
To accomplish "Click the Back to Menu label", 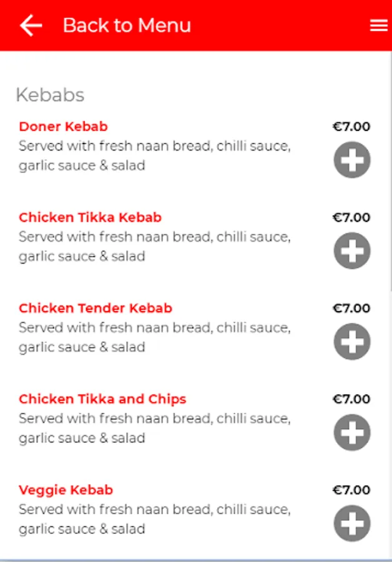I will tap(127, 26).
